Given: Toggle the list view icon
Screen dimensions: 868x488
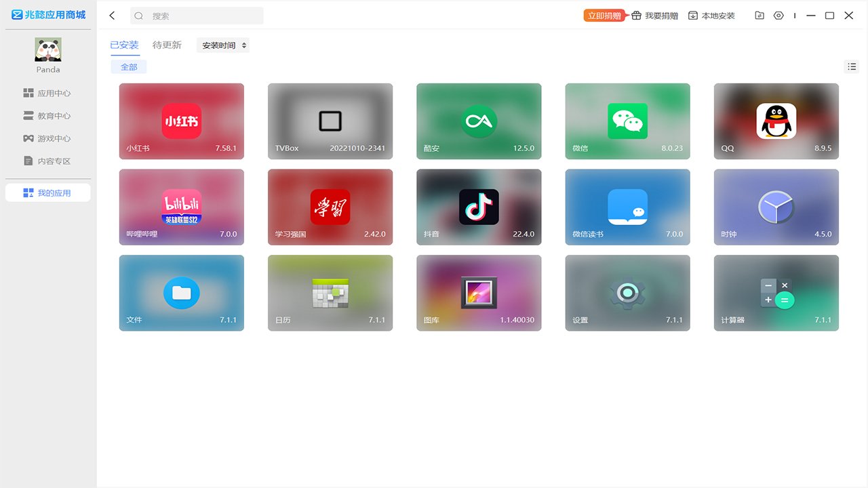Looking at the screenshot, I should (852, 66).
